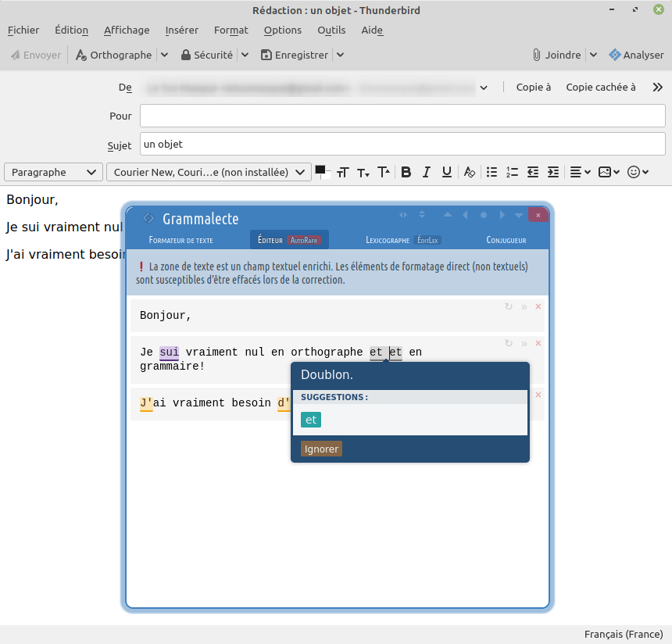Apply numbered list

tap(512, 172)
